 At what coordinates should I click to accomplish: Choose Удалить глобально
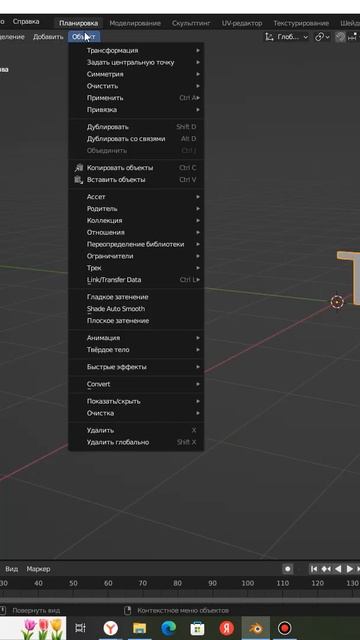coord(136,442)
